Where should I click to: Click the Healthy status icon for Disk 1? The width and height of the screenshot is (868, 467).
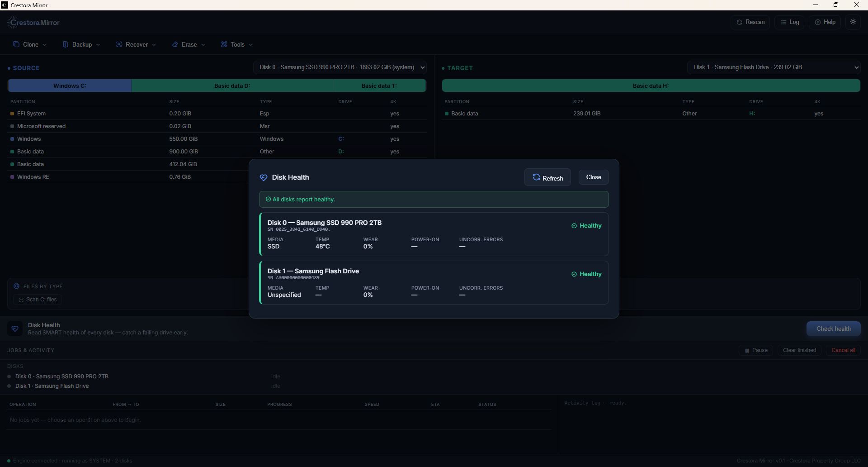click(574, 274)
